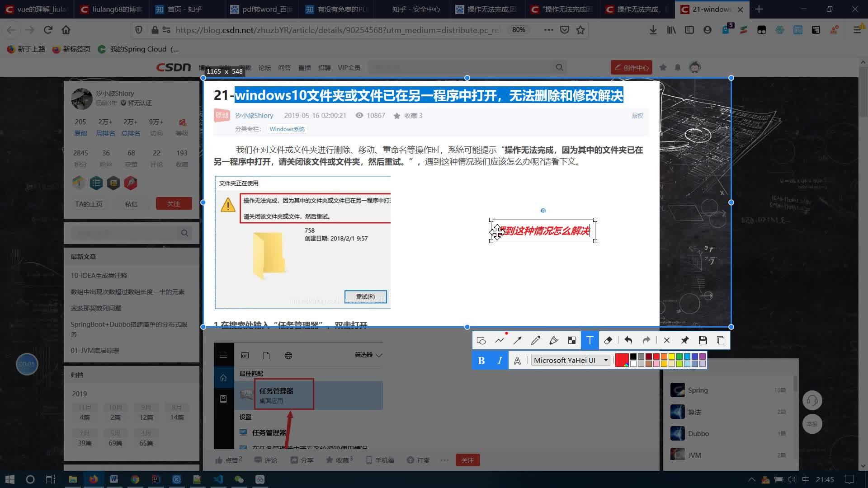
Task: Click the 打赏 reward button
Action: [418, 460]
